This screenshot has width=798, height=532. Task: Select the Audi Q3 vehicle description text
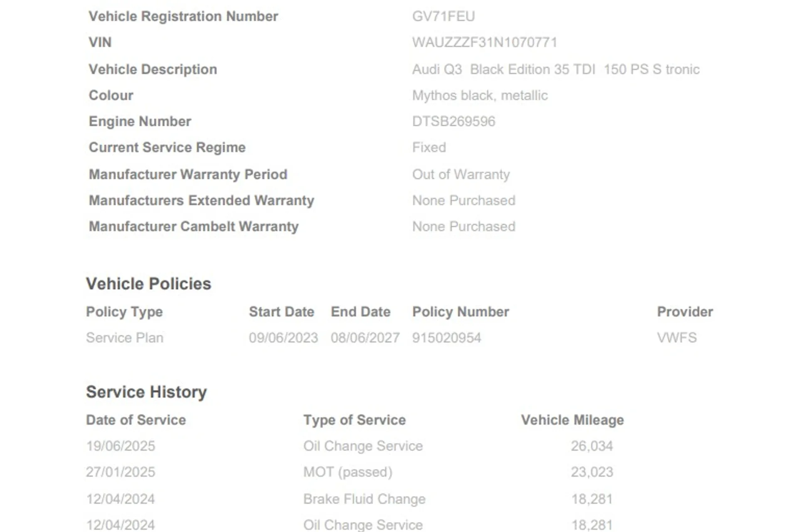tap(555, 69)
